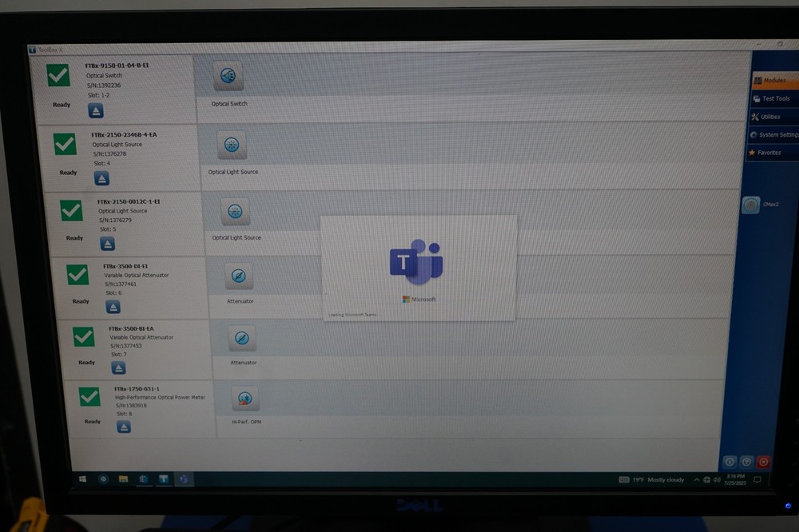Image resolution: width=799 pixels, height=532 pixels.
Task: Open the System Settings tab
Action: (x=773, y=134)
